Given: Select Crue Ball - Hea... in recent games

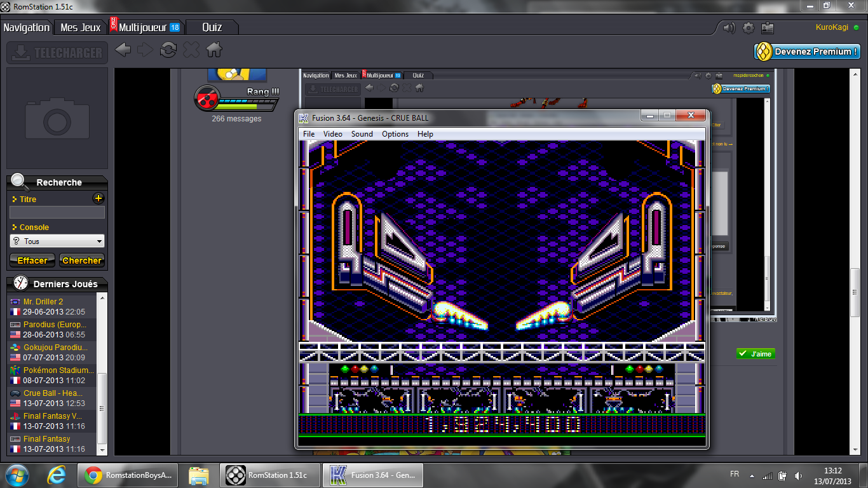Looking at the screenshot, I should click(53, 393).
